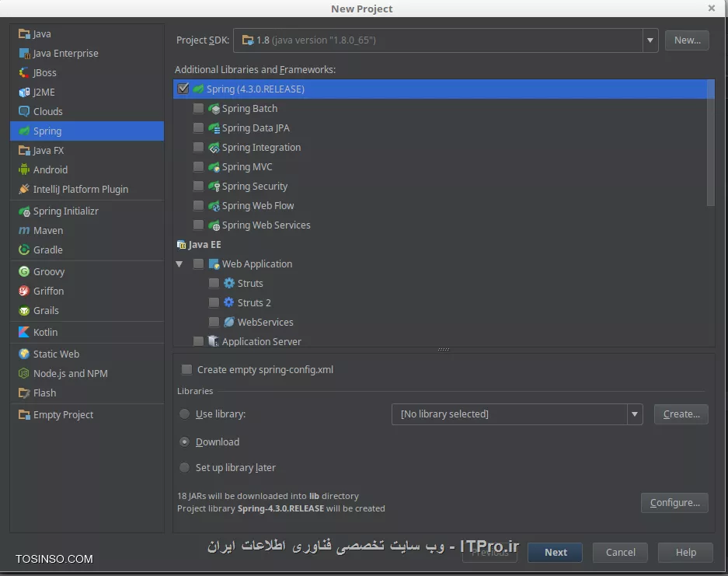Click the Spring Initializr icon

coord(24,211)
